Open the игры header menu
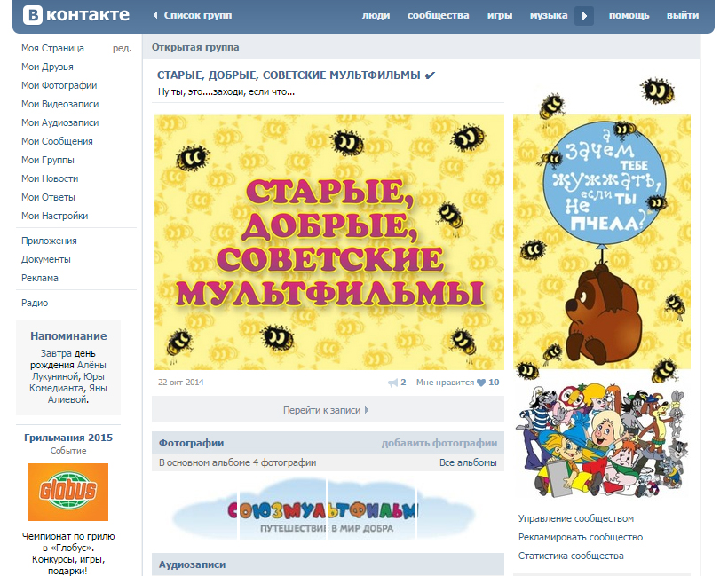 click(x=500, y=15)
